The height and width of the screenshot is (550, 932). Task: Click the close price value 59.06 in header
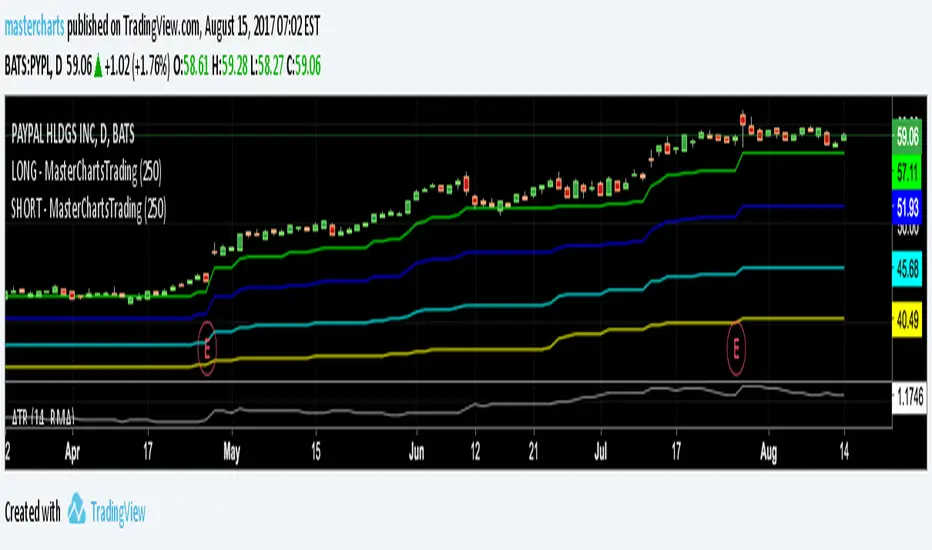click(308, 66)
